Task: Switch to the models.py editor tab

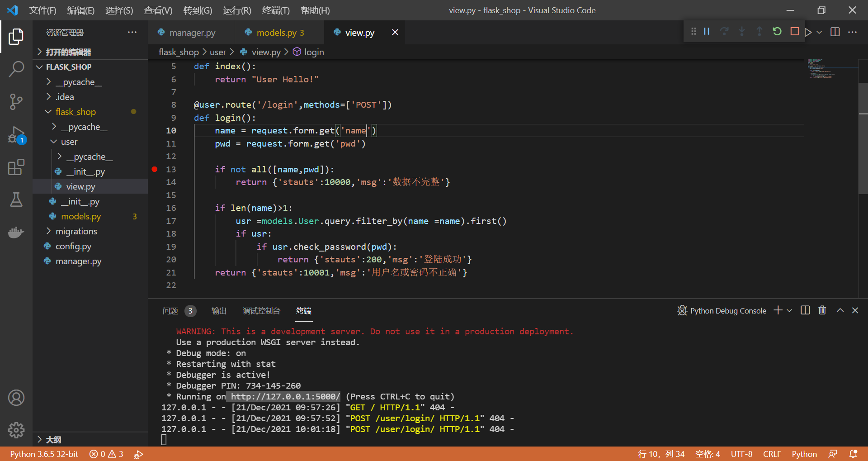Action: [279, 33]
